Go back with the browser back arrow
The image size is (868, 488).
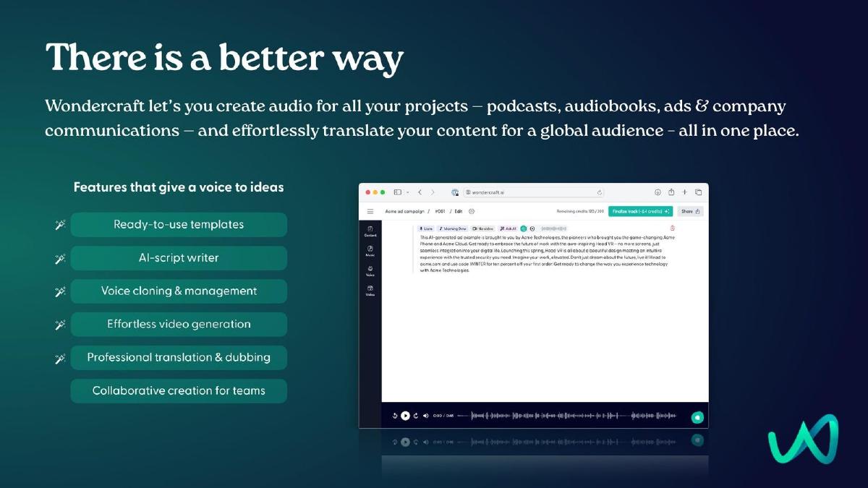coord(420,192)
